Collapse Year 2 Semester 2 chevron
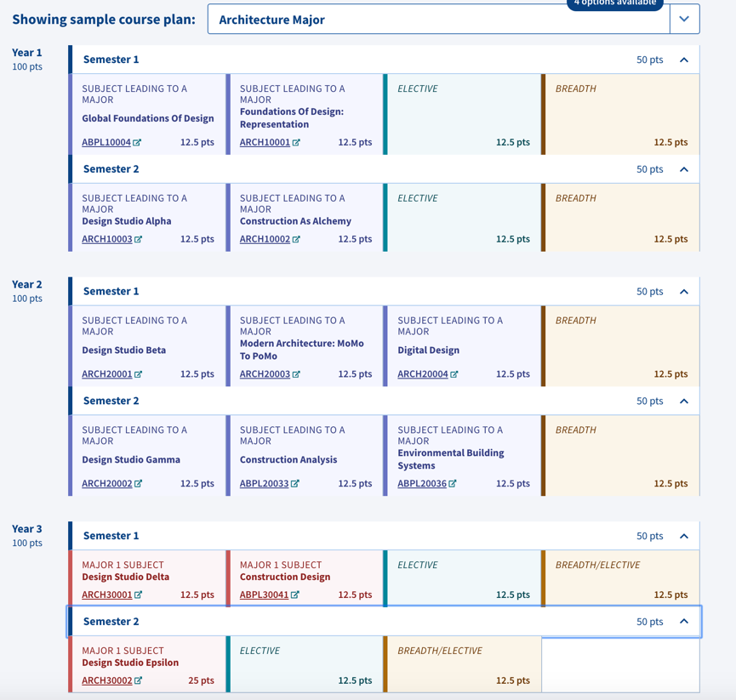The height and width of the screenshot is (700, 736). click(684, 401)
